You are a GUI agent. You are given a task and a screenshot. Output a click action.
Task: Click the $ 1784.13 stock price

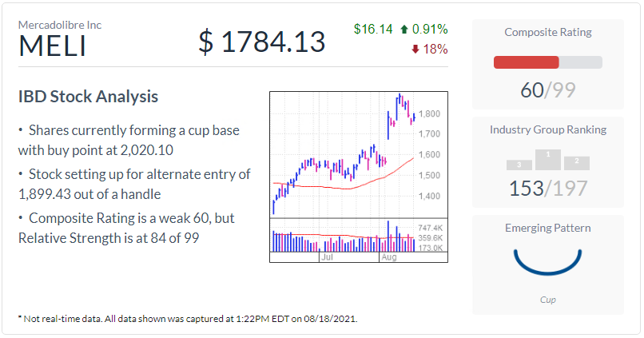(x=262, y=42)
